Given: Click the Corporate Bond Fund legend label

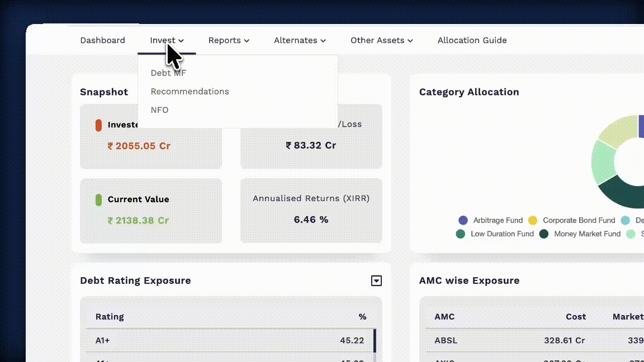Looking at the screenshot, I should (x=579, y=221).
